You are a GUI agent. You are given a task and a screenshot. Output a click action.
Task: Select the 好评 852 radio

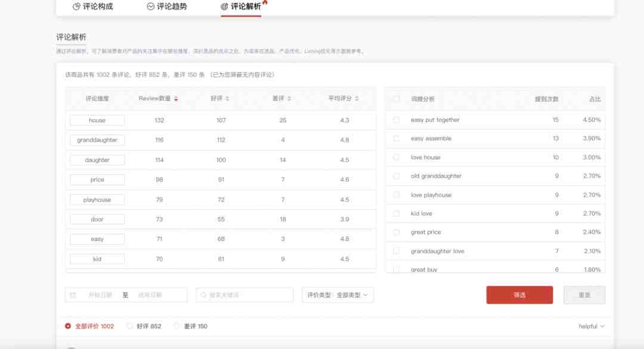(129, 326)
